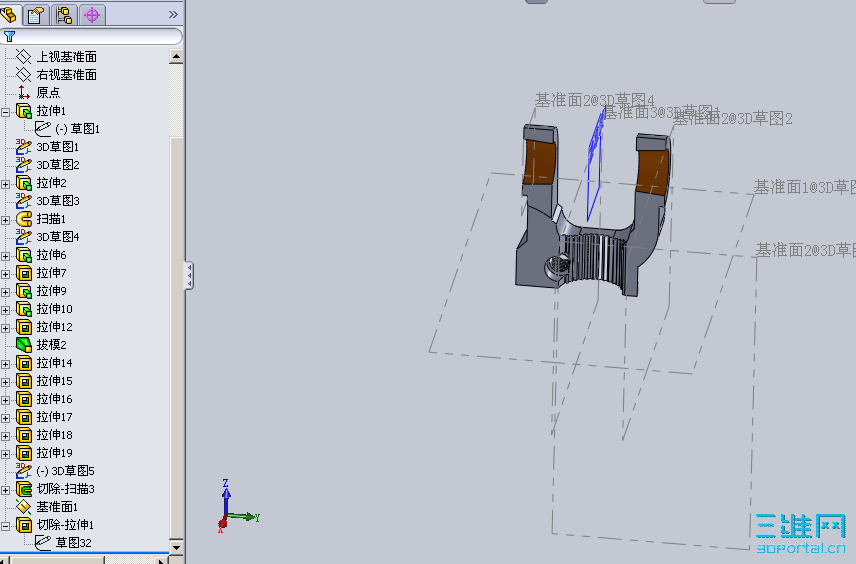This screenshot has height=564, width=856.
Task: Select the 拉伸2 feature icon
Action: pos(23,183)
